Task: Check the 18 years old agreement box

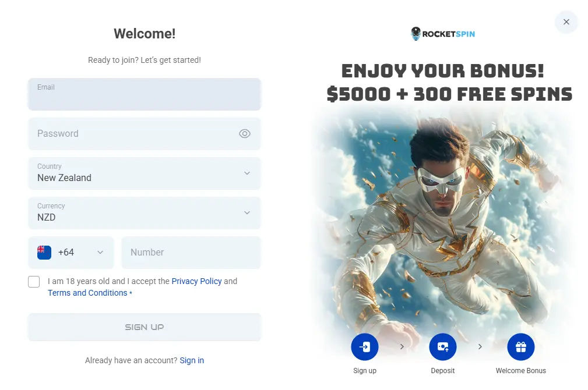Action: tap(34, 282)
